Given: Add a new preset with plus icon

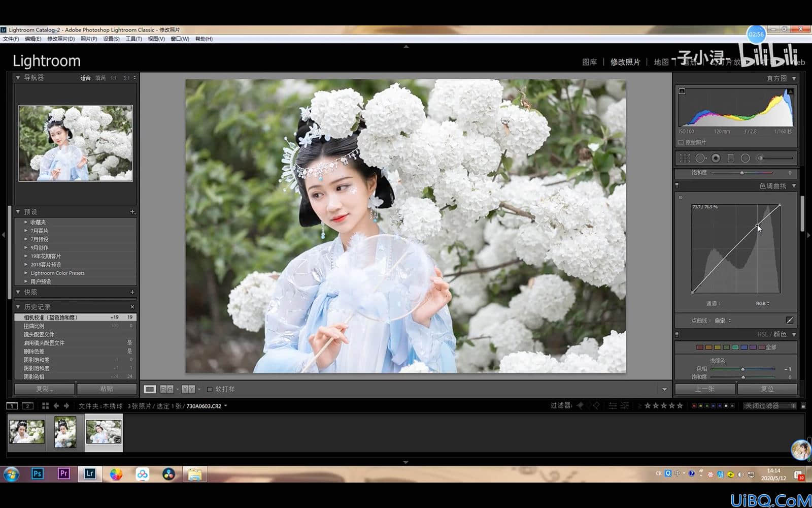Looking at the screenshot, I should (x=132, y=212).
